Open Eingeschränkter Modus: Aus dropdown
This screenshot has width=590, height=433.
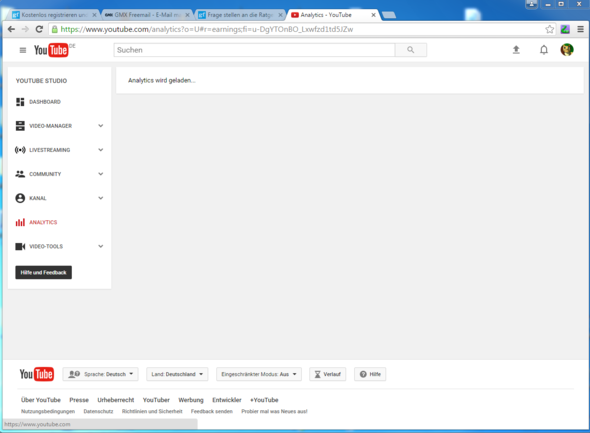click(259, 374)
